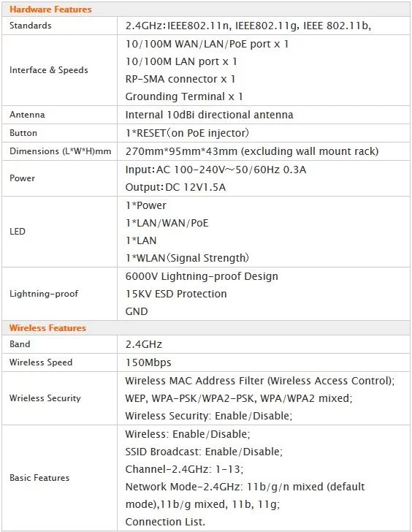Select the Standards row label
Image resolution: width=412 pixels, height=532 pixels.
pos(31,26)
